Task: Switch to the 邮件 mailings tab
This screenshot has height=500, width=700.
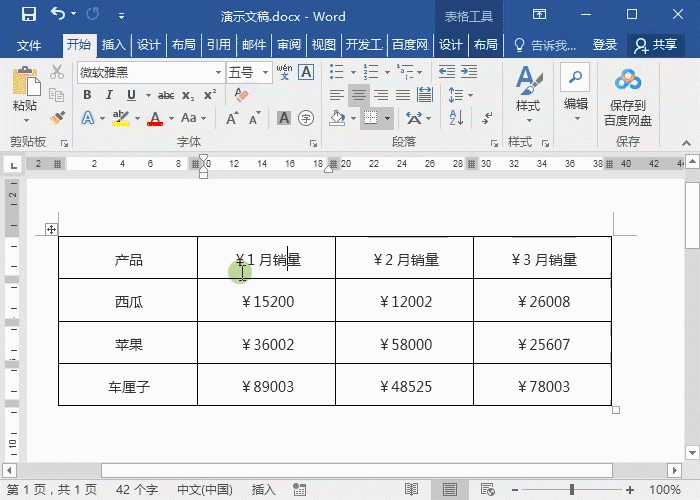Action: coord(254,45)
